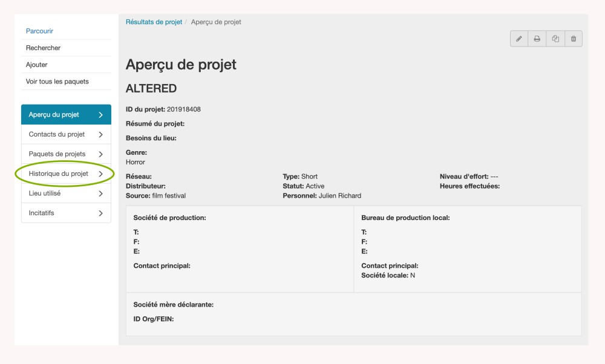
Task: Select Incitatifs in the sidebar
Action: click(x=42, y=213)
